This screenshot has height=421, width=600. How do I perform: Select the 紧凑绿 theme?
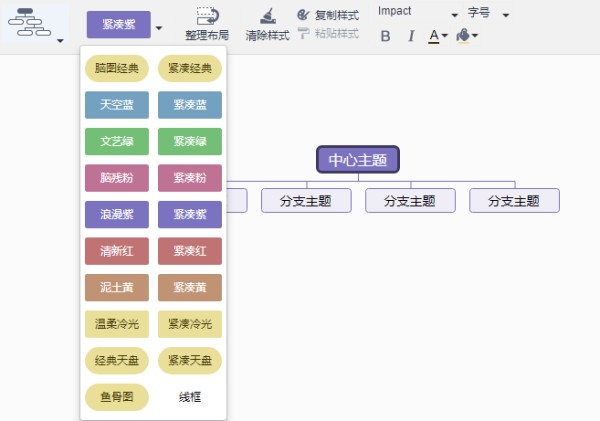pos(190,141)
